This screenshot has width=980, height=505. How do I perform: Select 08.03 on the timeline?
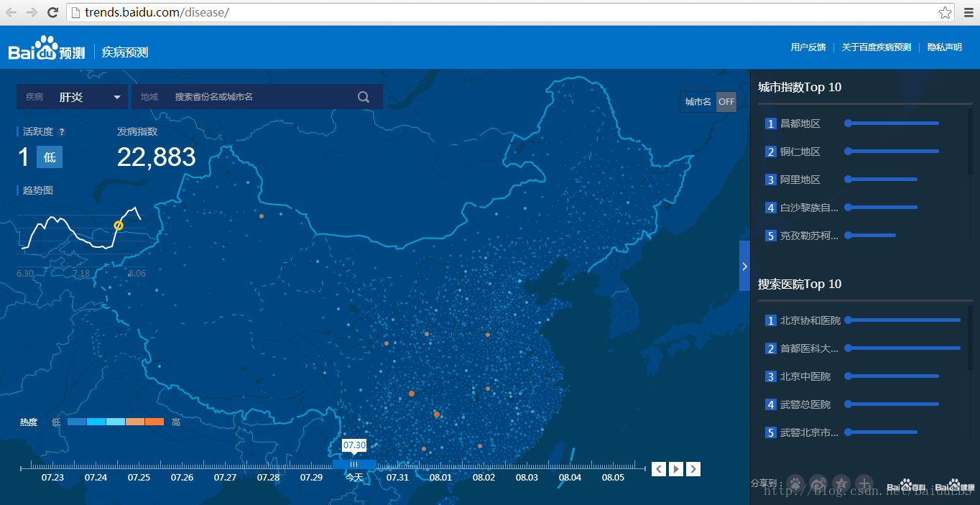click(x=527, y=478)
